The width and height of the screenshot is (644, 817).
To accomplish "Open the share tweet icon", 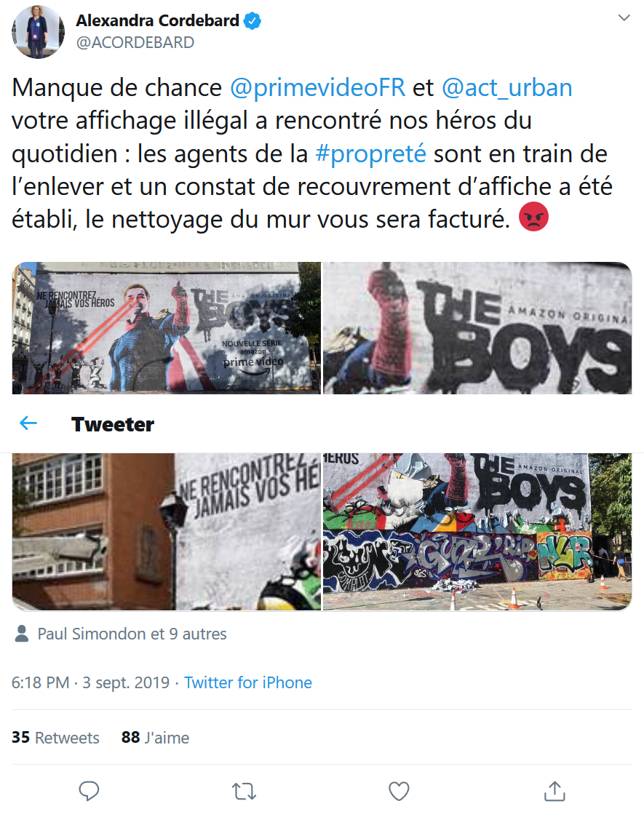I will click(x=554, y=791).
